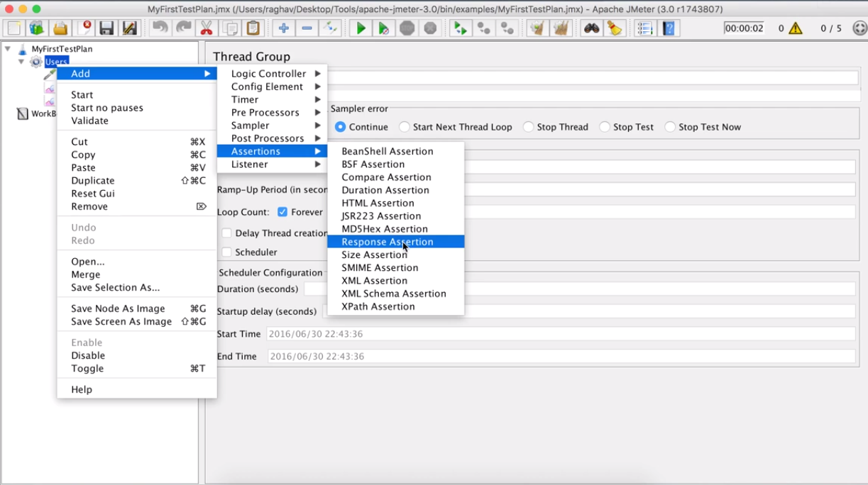Enable the Scheduler checkbox
This screenshot has height=485, width=868.
point(226,252)
